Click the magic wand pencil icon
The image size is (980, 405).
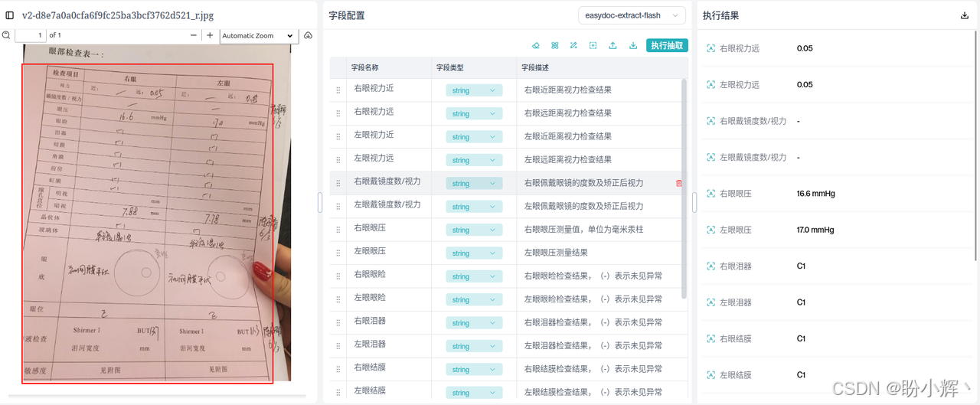point(574,45)
